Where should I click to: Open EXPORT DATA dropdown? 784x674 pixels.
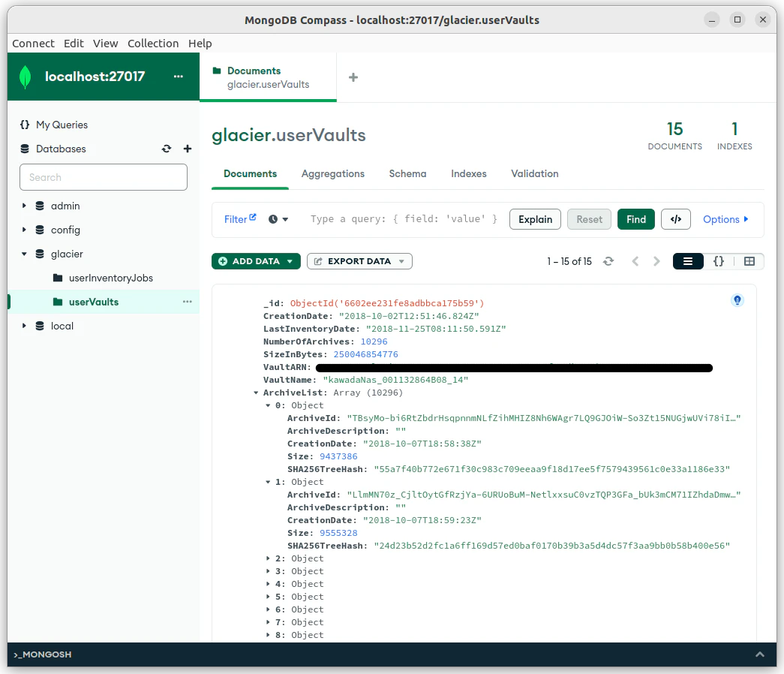359,261
